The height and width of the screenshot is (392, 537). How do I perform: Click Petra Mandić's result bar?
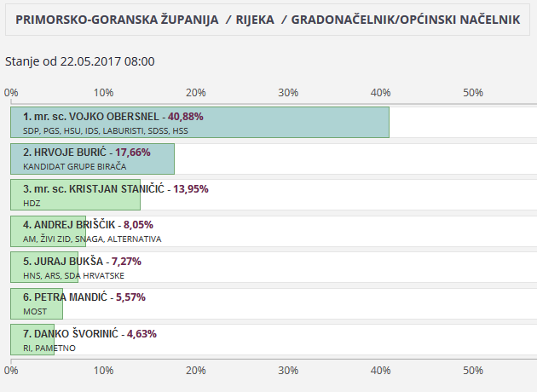pyautogui.click(x=36, y=303)
